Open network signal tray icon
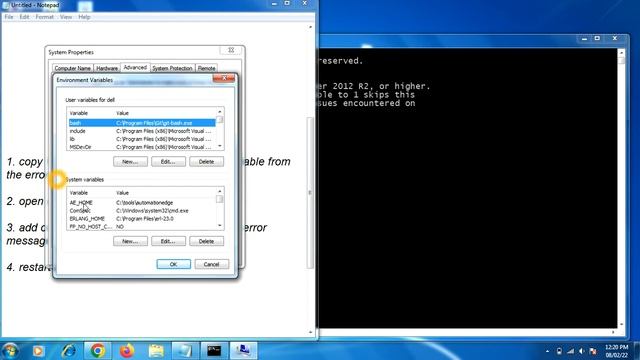 pyautogui.click(x=571, y=351)
